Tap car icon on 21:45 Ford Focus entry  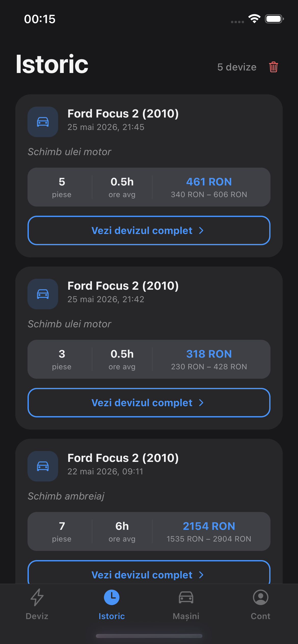click(43, 122)
